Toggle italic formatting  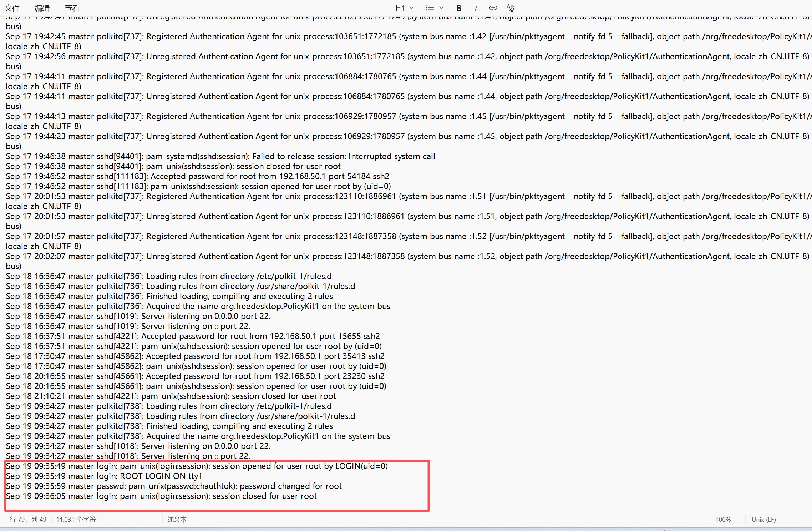pyautogui.click(x=476, y=8)
